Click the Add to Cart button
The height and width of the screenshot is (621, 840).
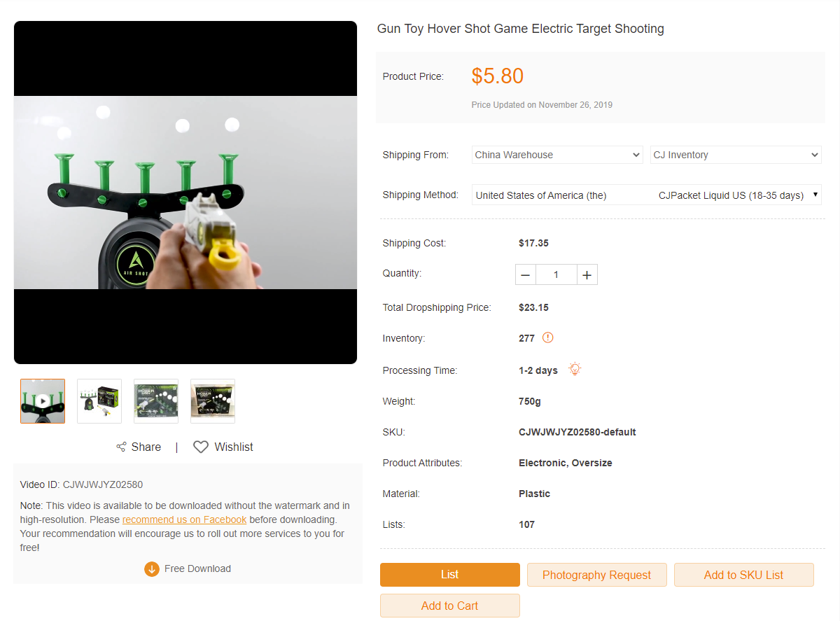449,606
